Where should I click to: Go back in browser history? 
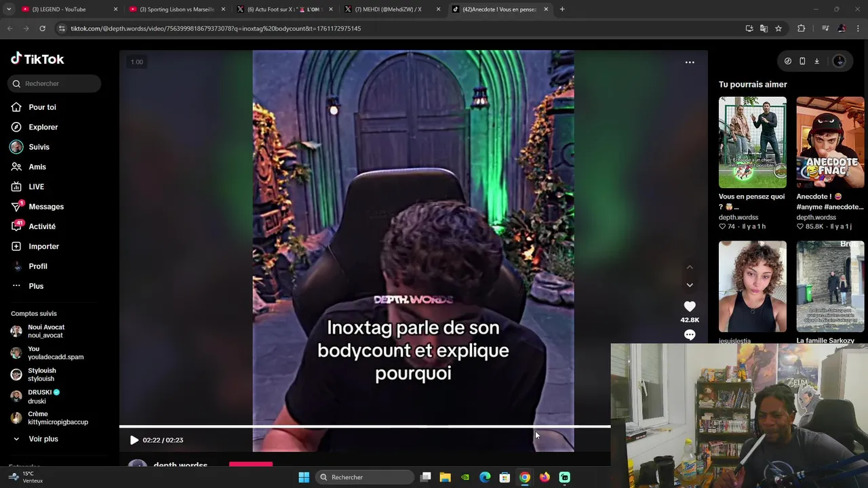pyautogui.click(x=9, y=28)
